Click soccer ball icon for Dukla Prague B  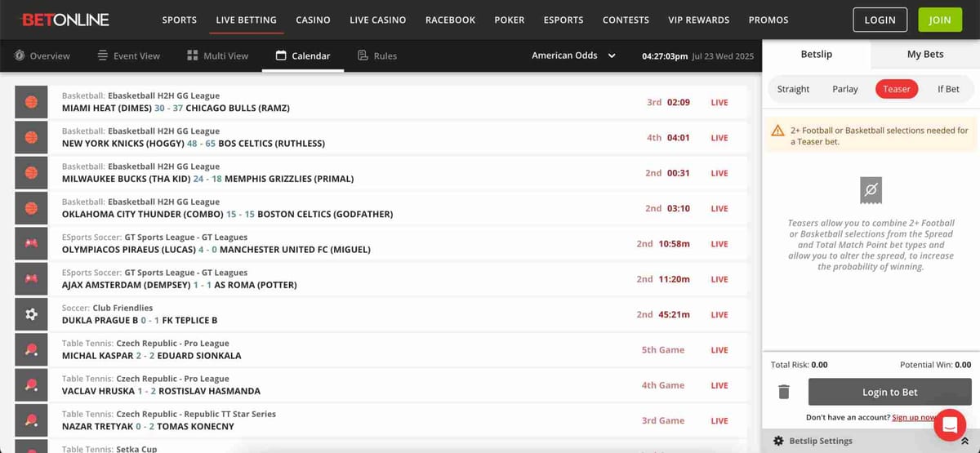coord(32,314)
